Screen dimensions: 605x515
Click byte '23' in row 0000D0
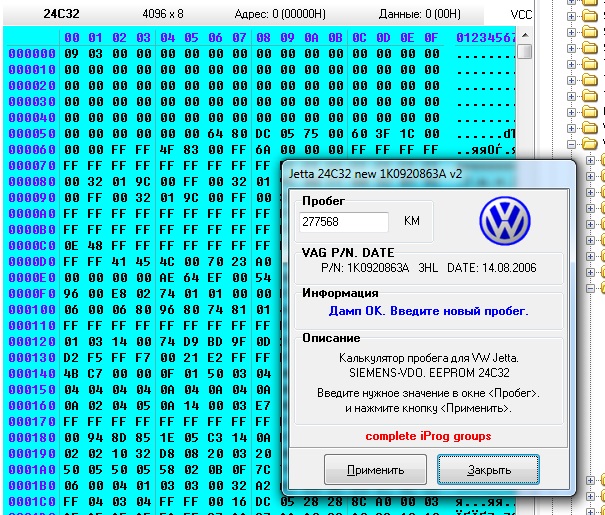click(239, 262)
